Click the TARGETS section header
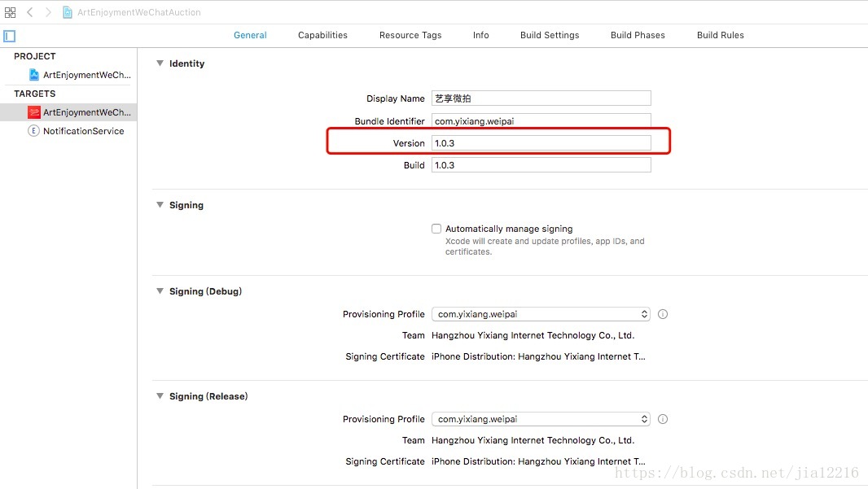The image size is (868, 489). pos(35,94)
